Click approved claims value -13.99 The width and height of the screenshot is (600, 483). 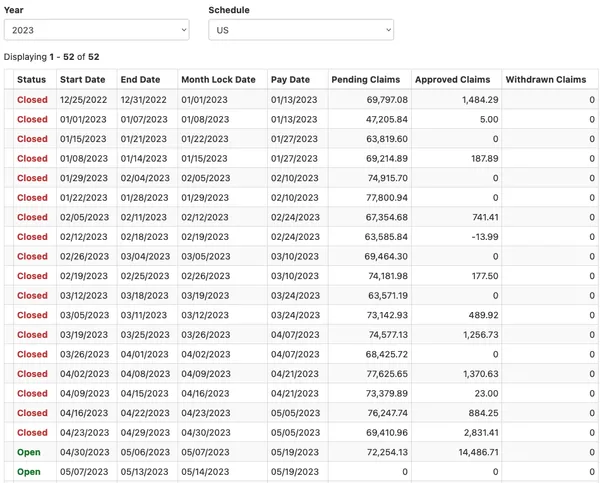[485, 237]
